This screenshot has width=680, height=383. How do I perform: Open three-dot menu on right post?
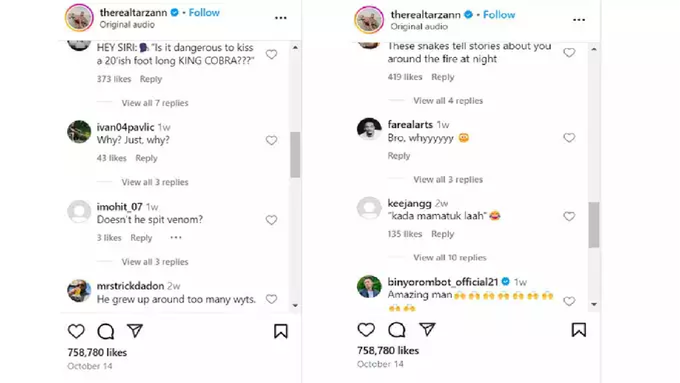point(579,20)
